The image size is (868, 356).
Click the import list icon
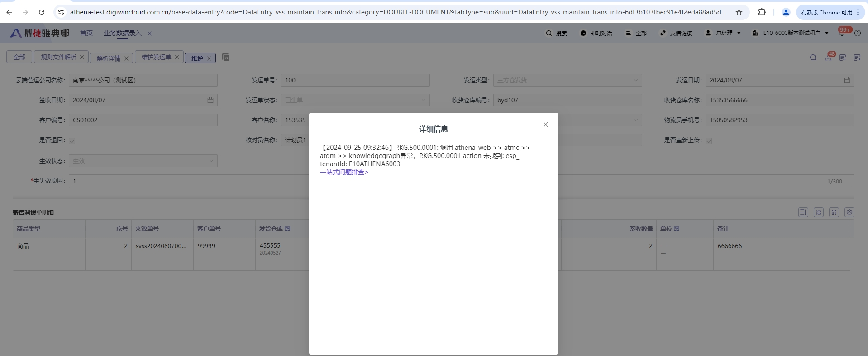click(x=843, y=58)
